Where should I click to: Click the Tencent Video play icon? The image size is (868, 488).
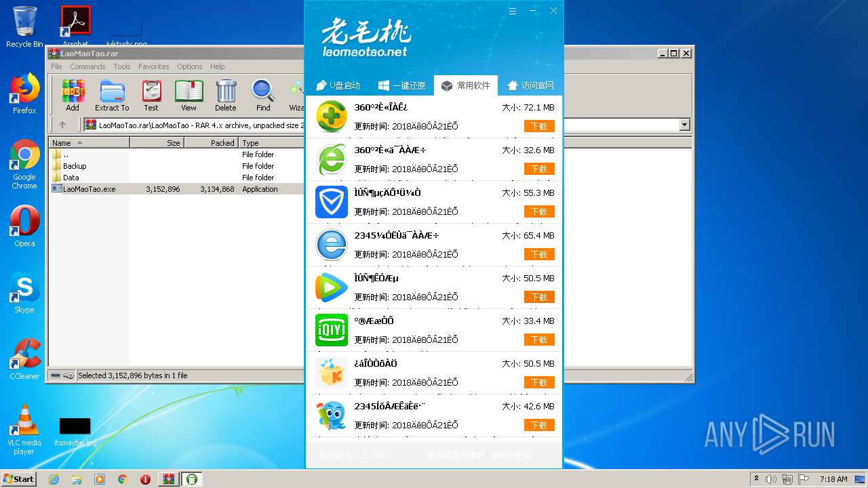tap(332, 287)
